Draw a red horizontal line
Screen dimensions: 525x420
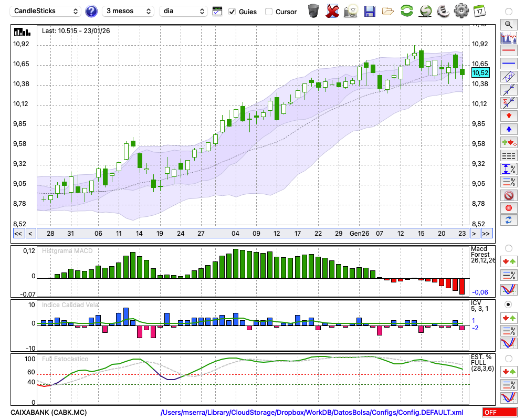pyautogui.click(x=509, y=50)
